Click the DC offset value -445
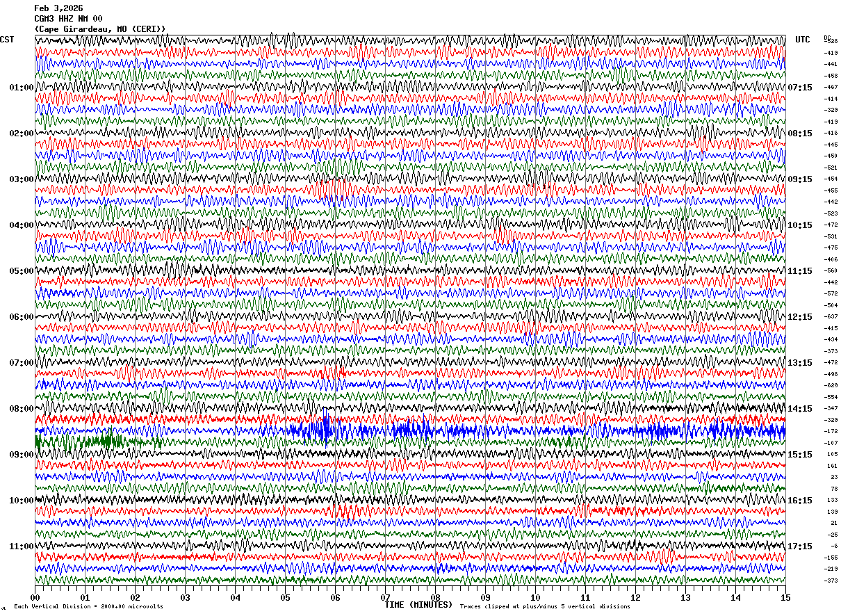The width and height of the screenshot is (841, 616). click(831, 145)
